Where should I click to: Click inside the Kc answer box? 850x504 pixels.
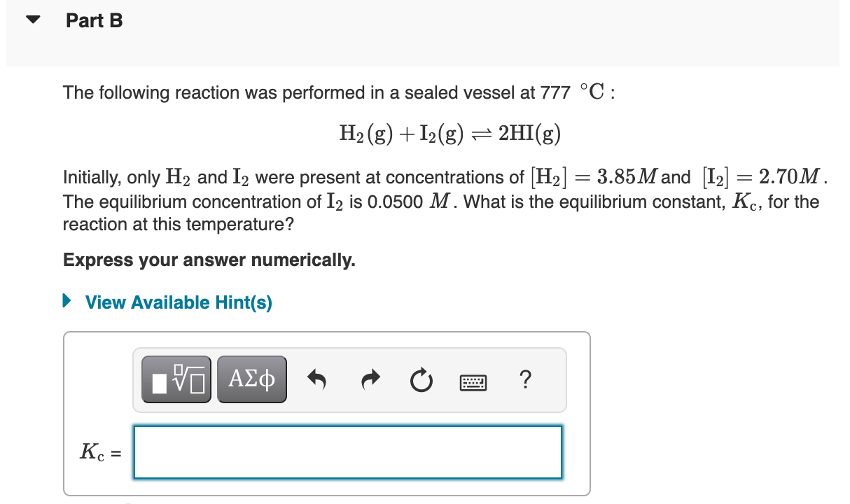coord(347,451)
